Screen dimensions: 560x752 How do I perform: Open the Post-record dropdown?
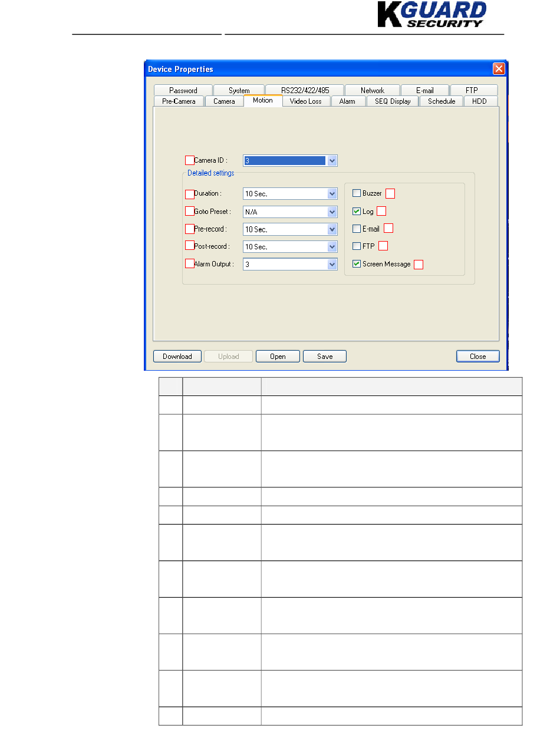click(332, 246)
